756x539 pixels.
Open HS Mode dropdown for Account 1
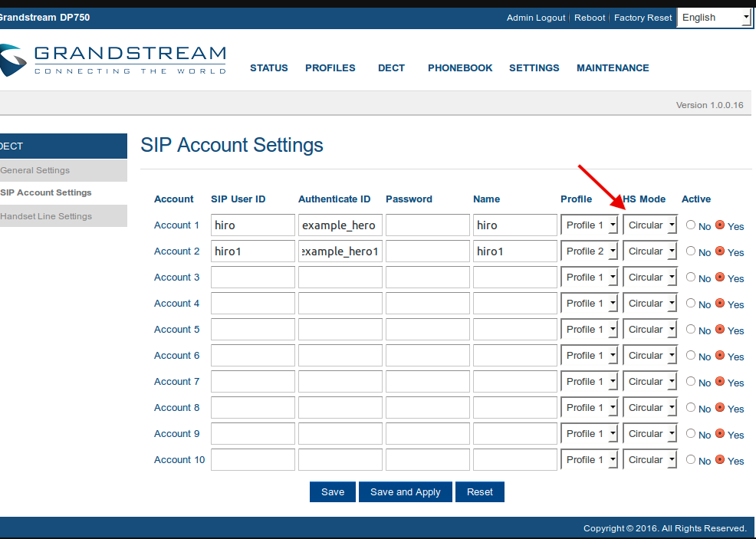(x=650, y=225)
